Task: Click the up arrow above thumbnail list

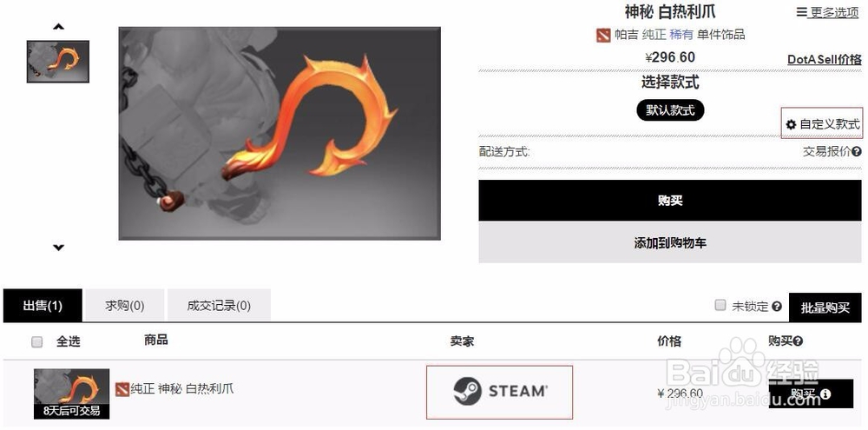Action: pyautogui.click(x=59, y=26)
